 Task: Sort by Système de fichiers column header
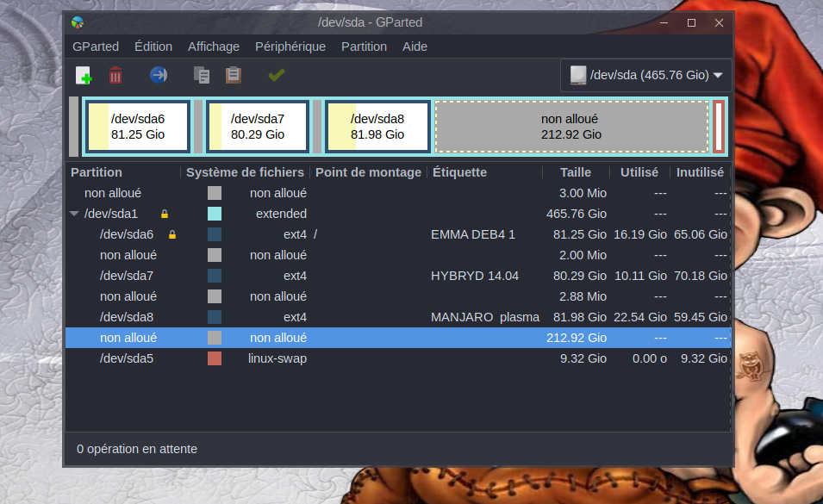click(x=245, y=172)
